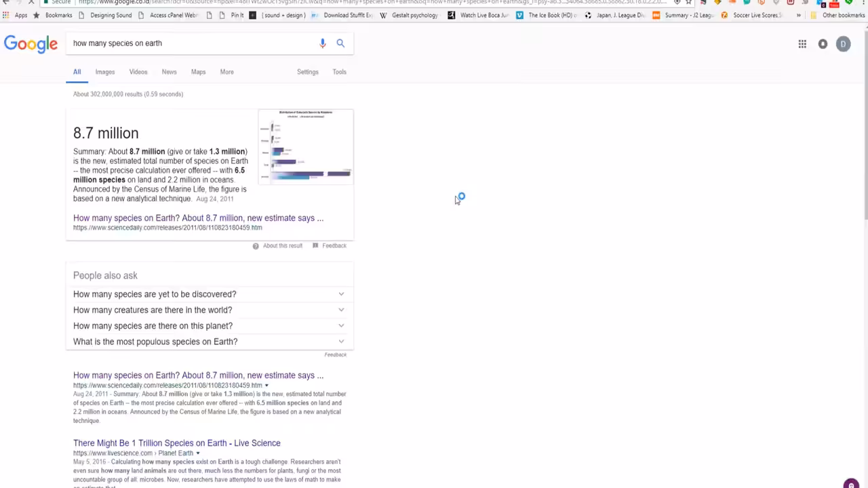
Task: Open Watch Live Boca Juniors bookmark
Action: tap(478, 15)
